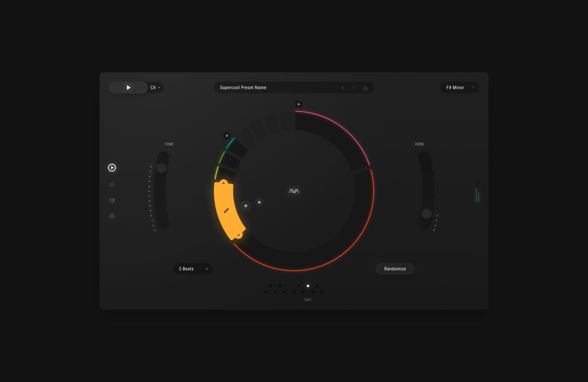Open the hamburger list sidebar tab

click(112, 185)
